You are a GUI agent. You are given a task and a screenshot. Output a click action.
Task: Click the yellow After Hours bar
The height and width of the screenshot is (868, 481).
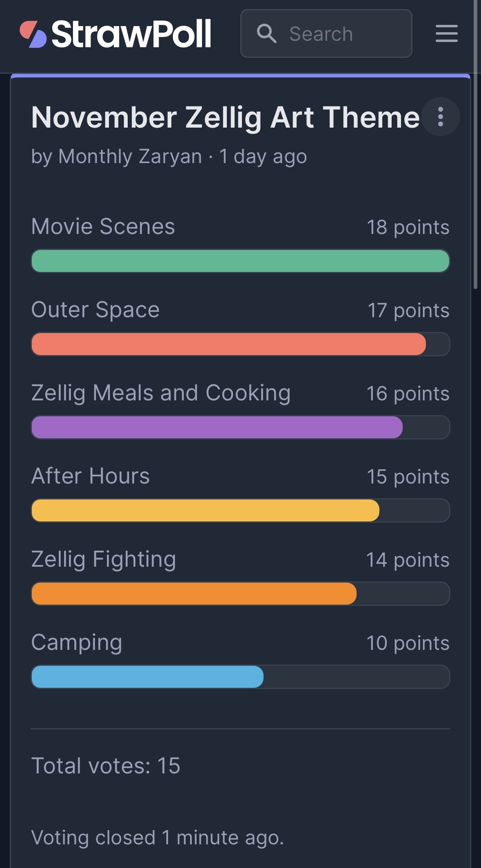pos(205,510)
